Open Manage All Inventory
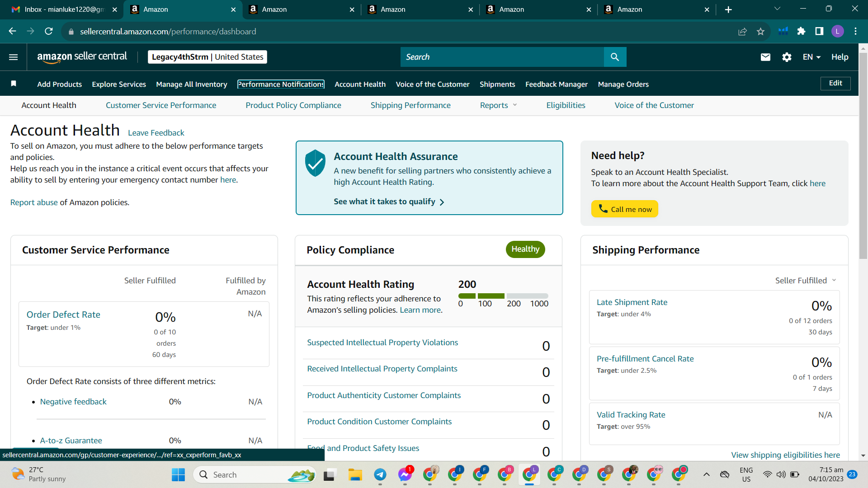This screenshot has width=868, height=488. click(x=192, y=84)
